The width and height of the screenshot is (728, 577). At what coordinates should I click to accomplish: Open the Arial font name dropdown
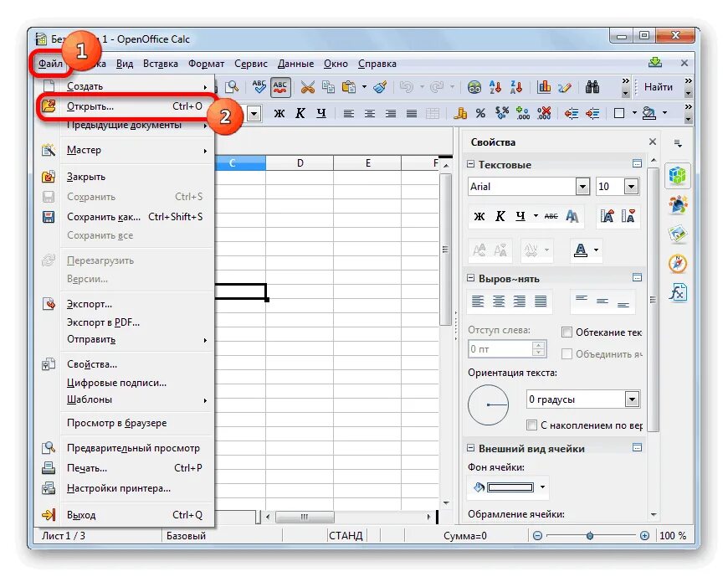582,187
